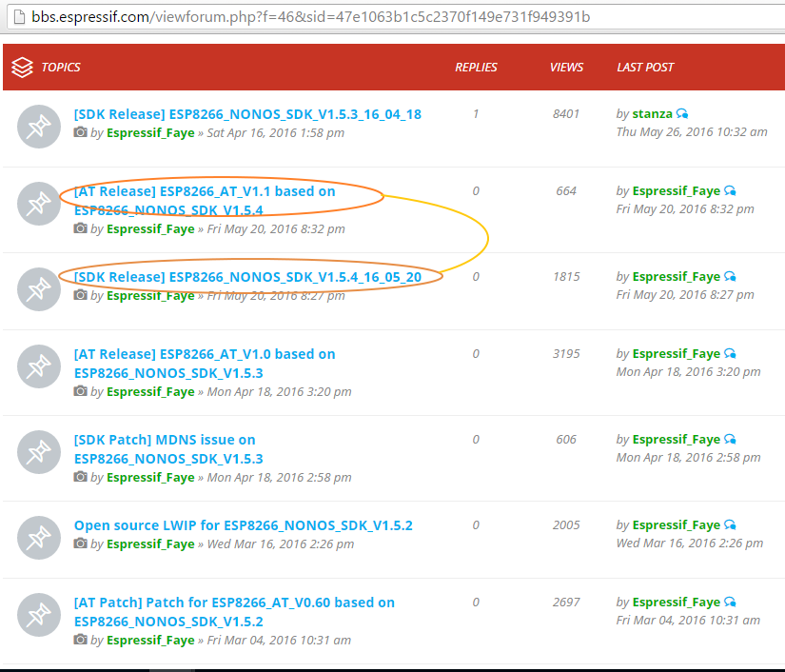This screenshot has height=672, width=785.
Task: Open Espressif_Faye last post link for AT_V0.60 row
Action: point(677,603)
